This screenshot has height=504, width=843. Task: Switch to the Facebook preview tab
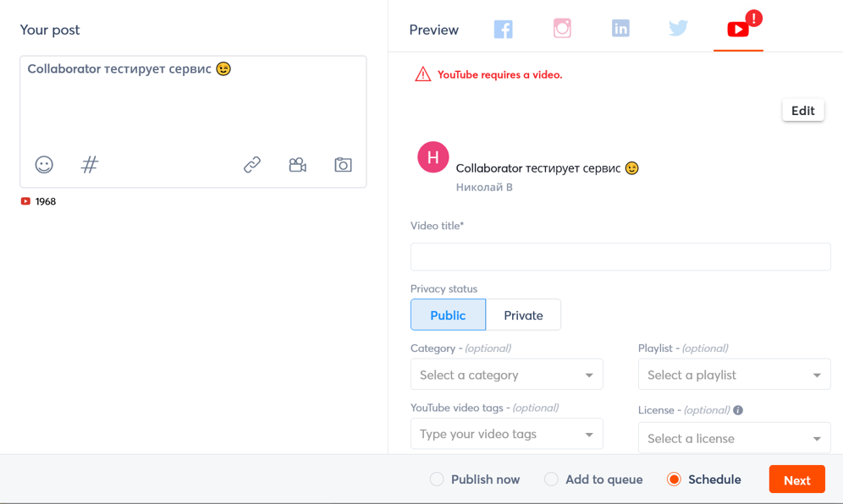point(503,28)
